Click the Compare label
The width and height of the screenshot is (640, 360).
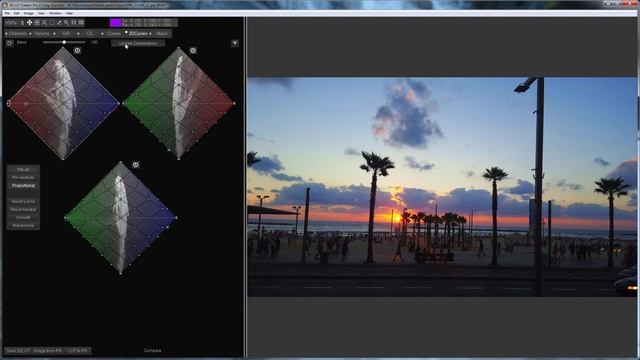tap(152, 351)
